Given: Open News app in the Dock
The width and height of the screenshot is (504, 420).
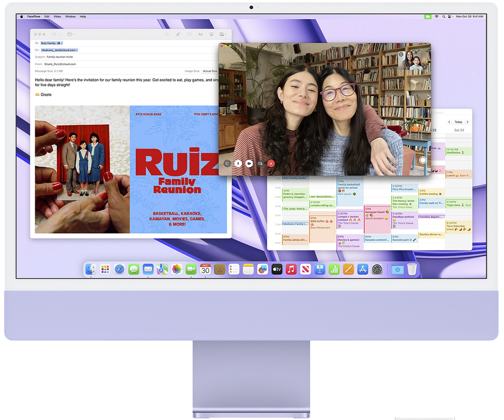Looking at the screenshot, I should point(305,269).
